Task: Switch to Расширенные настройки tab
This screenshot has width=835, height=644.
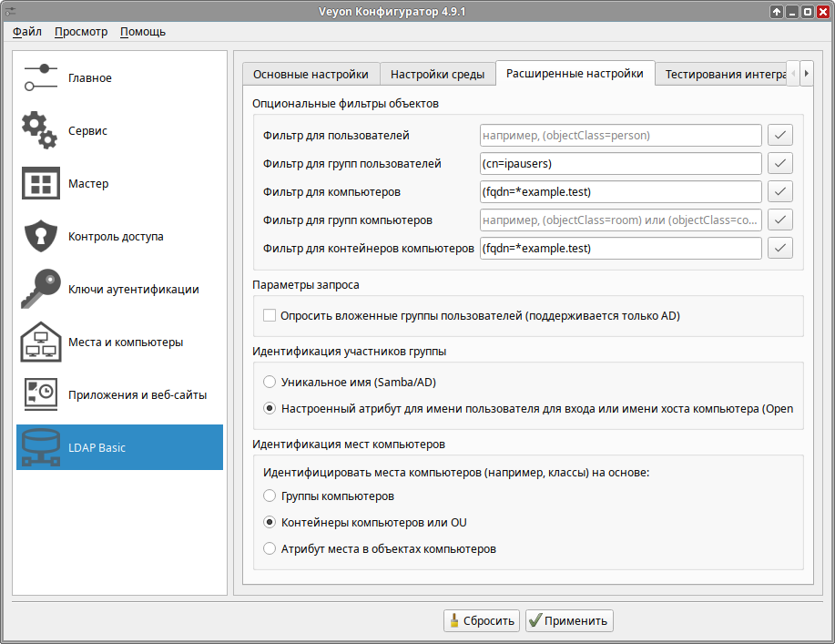Action: coord(575,74)
